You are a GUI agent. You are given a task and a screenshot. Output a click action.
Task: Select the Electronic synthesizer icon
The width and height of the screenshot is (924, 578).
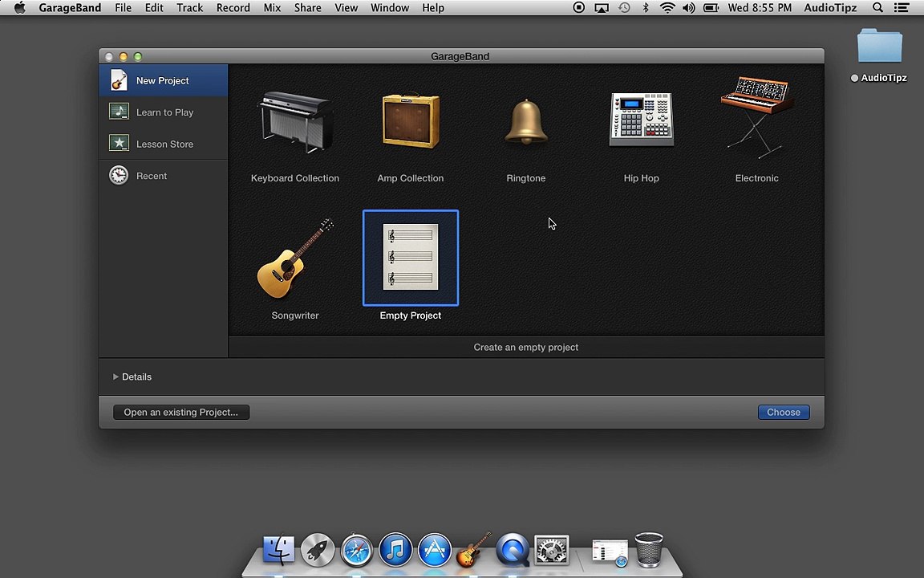point(756,117)
